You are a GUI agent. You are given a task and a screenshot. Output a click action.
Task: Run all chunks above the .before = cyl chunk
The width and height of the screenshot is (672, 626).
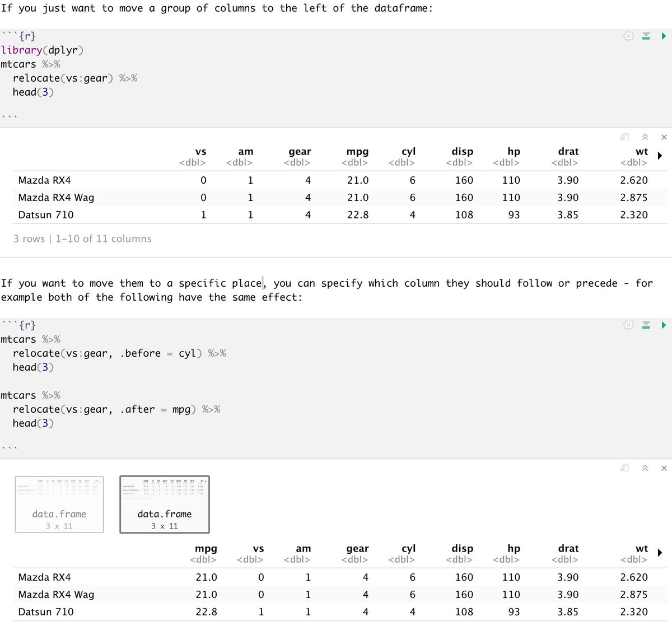646,325
